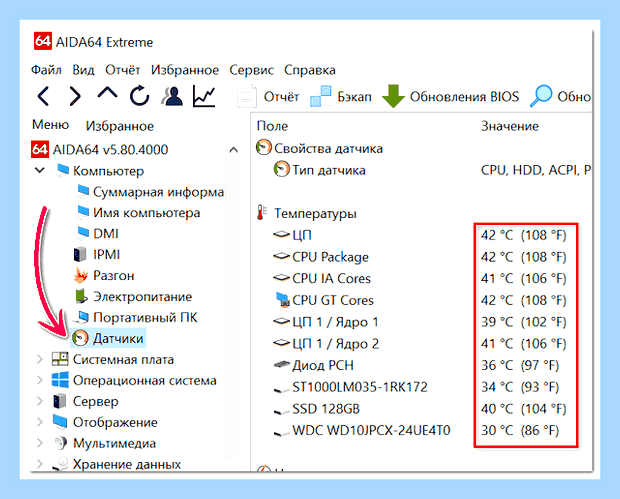
Task: Open the Сервис menu
Action: [x=251, y=70]
